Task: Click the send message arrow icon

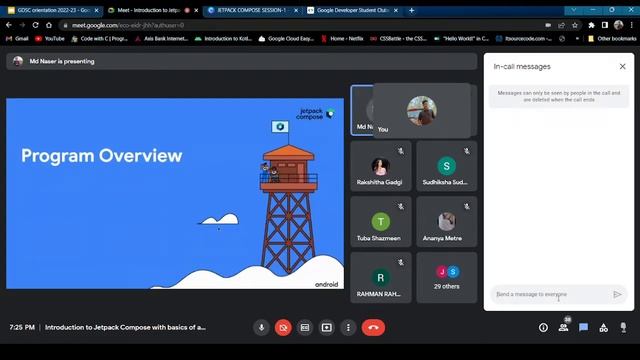Action: (617, 294)
